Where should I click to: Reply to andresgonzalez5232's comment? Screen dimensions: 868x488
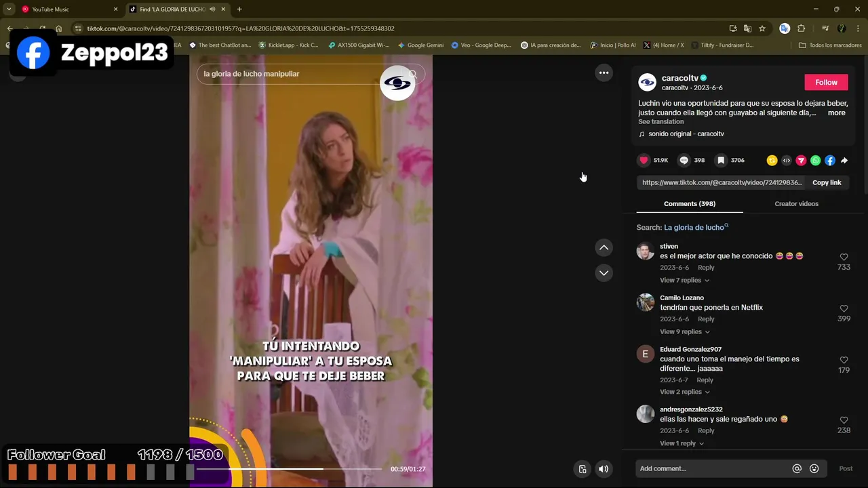[x=706, y=431]
